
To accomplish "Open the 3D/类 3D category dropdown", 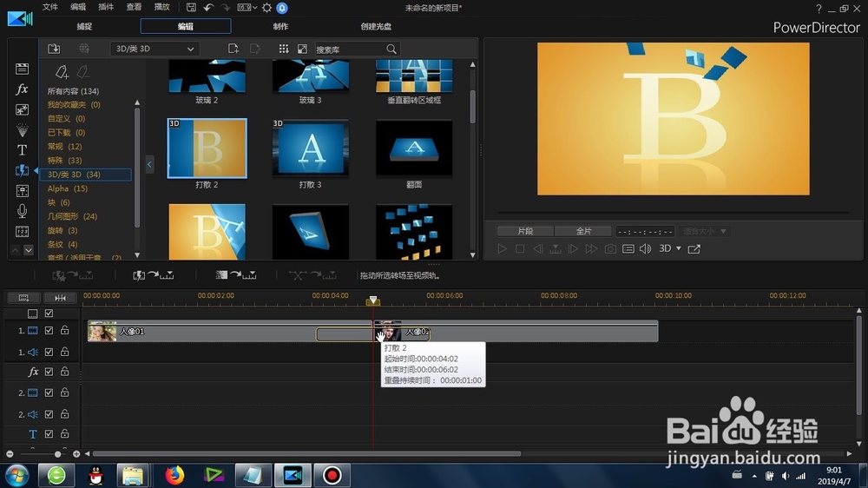I will click(155, 49).
